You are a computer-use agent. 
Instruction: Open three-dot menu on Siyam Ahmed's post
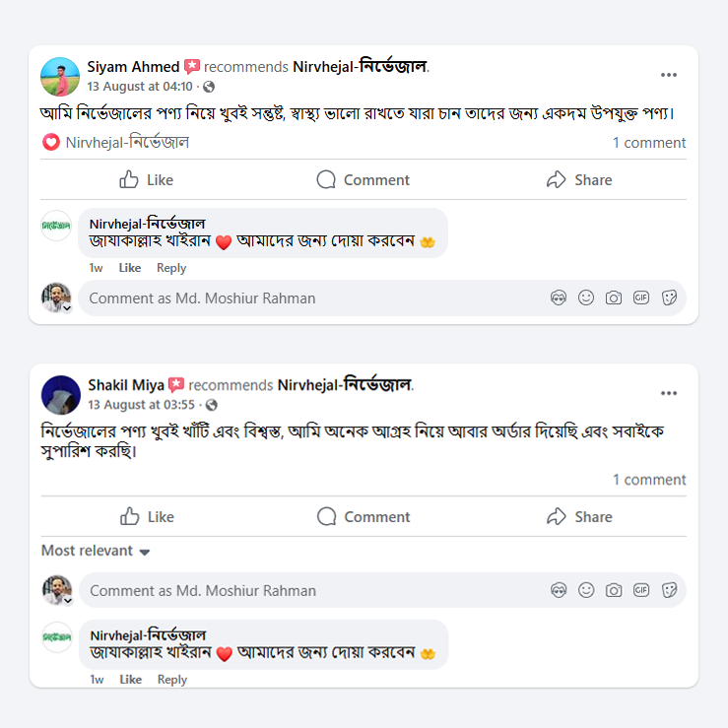tap(669, 75)
